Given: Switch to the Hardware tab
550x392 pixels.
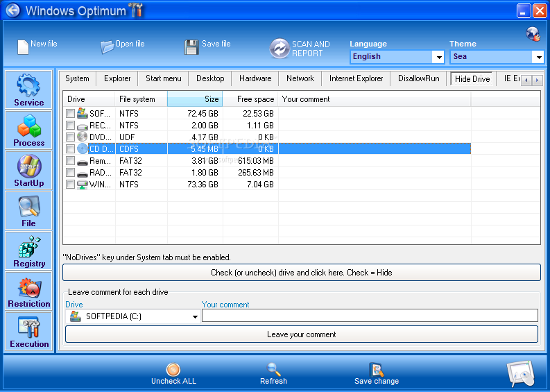Looking at the screenshot, I should point(255,78).
